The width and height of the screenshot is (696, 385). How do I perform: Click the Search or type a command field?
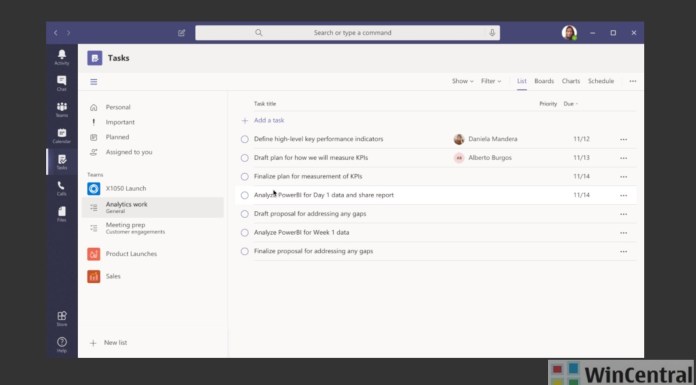tap(348, 33)
